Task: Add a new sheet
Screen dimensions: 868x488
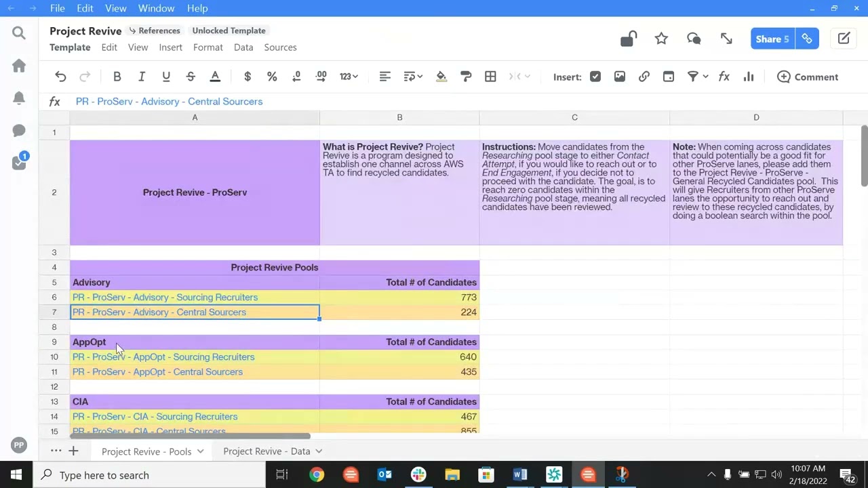Action: point(73,451)
